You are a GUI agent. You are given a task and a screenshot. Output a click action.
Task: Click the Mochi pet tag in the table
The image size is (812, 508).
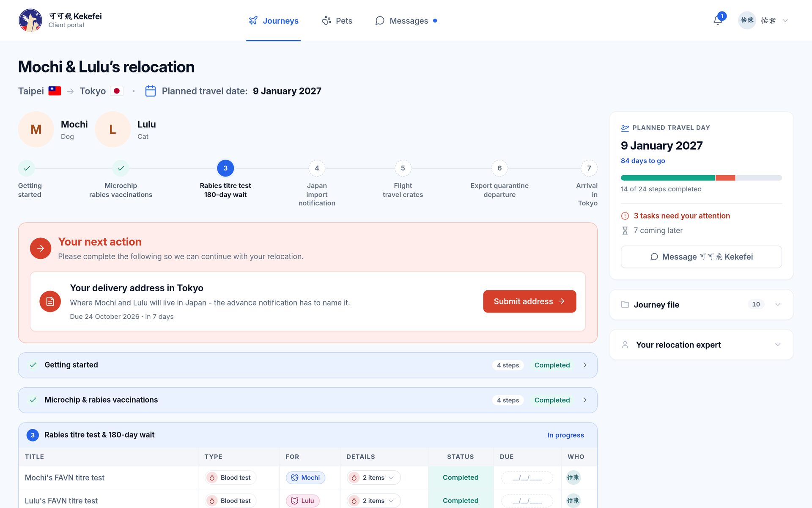coord(305,478)
